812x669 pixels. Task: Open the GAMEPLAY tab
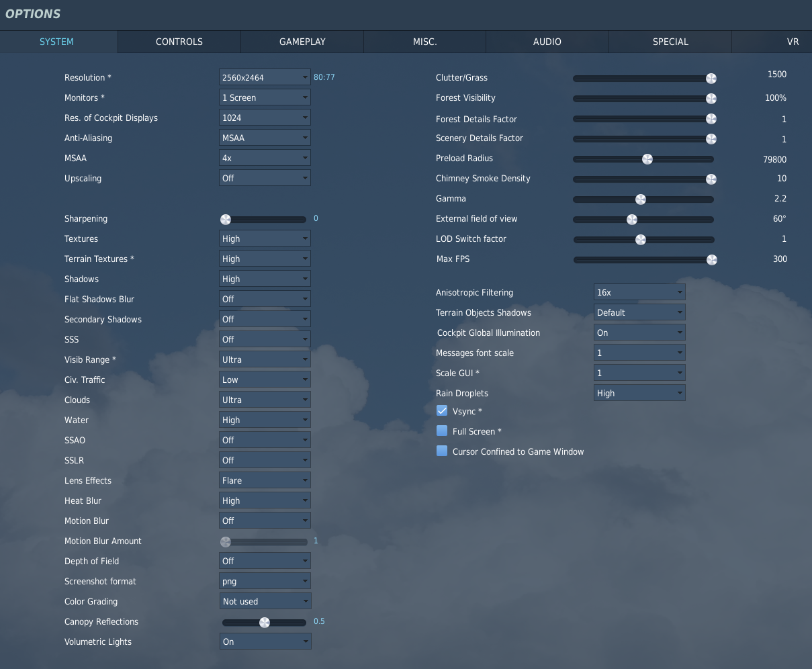(x=302, y=42)
